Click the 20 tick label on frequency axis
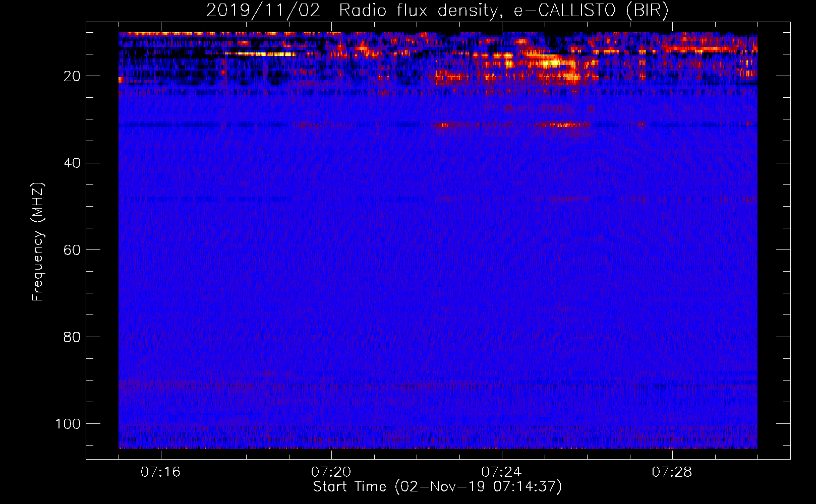Image resolution: width=816 pixels, height=504 pixels. point(72,76)
